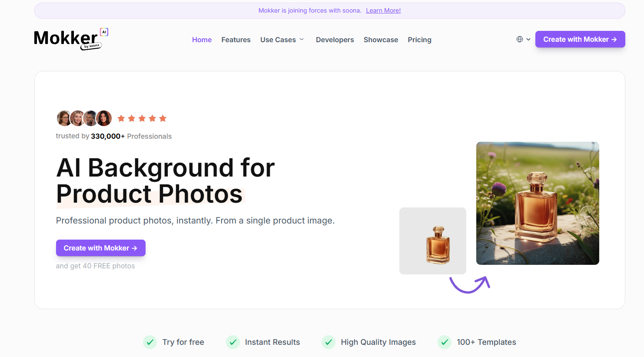
Task: Click the 'AI Background for Product Photos' heading
Action: click(166, 180)
